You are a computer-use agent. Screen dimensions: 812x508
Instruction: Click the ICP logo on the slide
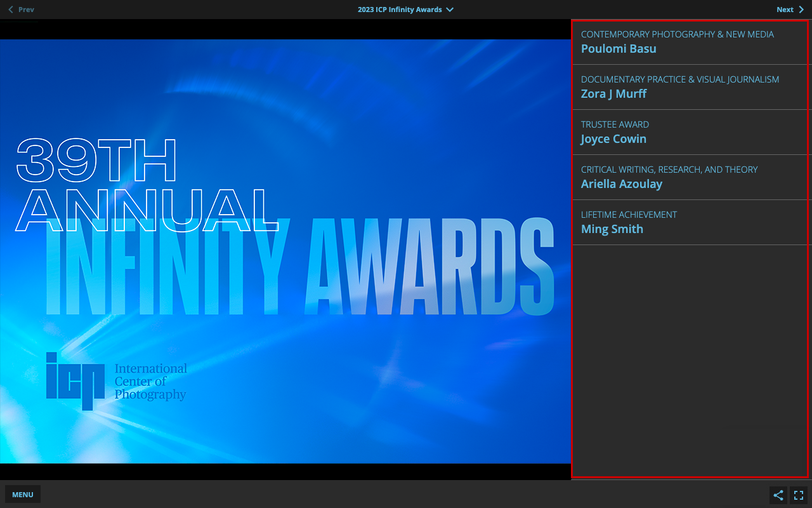click(x=75, y=380)
